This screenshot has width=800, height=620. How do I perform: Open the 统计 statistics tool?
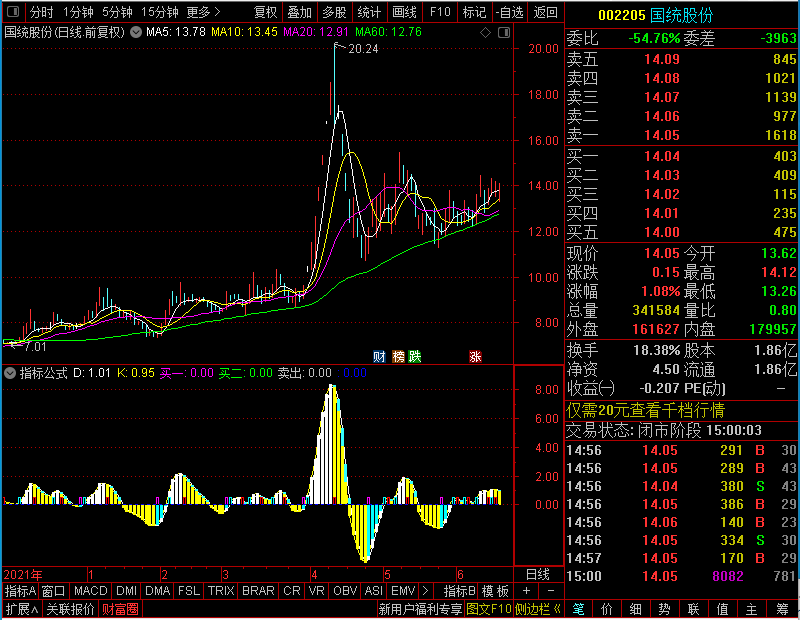pyautogui.click(x=369, y=12)
